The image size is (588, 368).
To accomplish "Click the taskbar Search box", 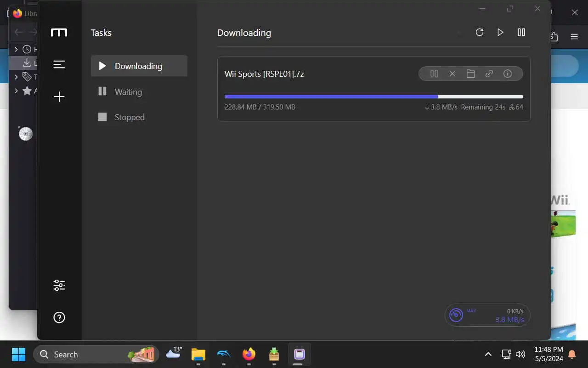I will (96, 354).
